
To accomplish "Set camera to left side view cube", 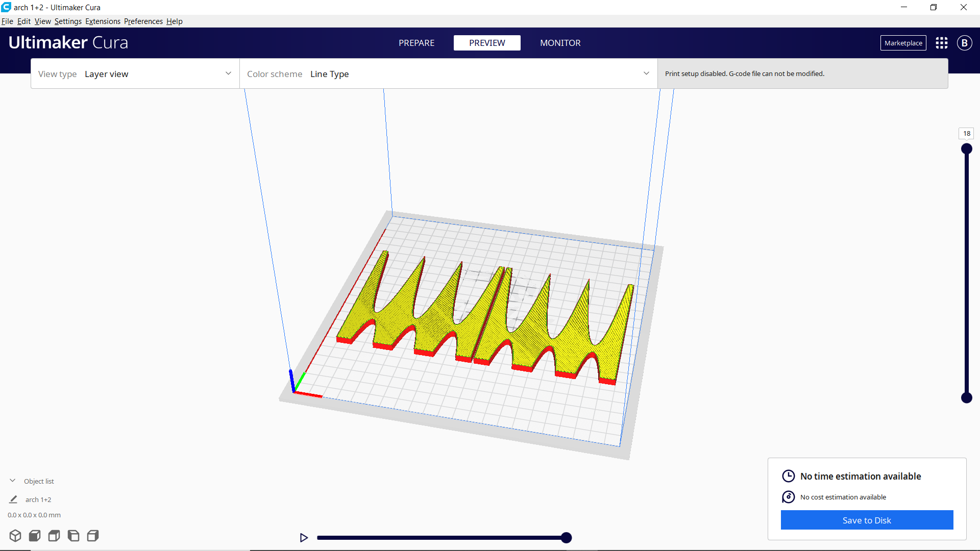I will coord(73,536).
